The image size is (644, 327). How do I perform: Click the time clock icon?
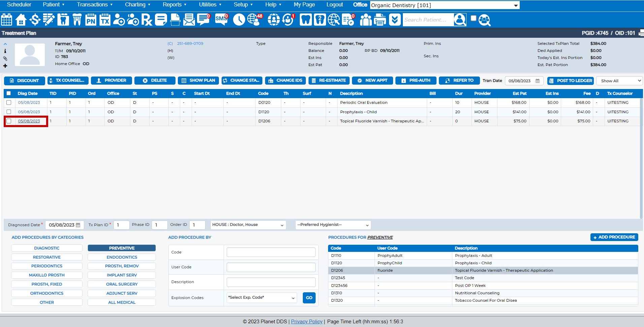click(239, 20)
